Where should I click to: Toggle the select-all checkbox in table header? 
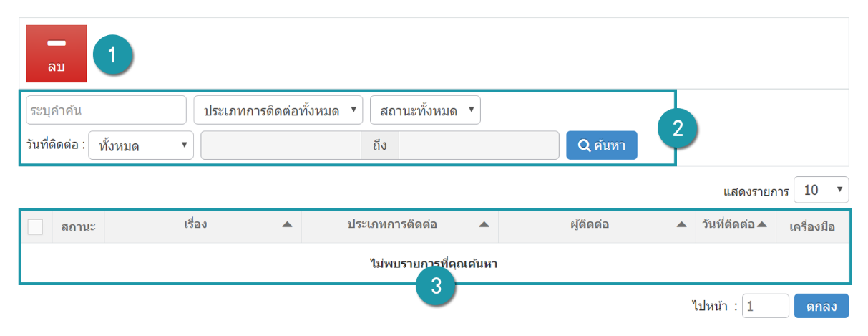35,226
